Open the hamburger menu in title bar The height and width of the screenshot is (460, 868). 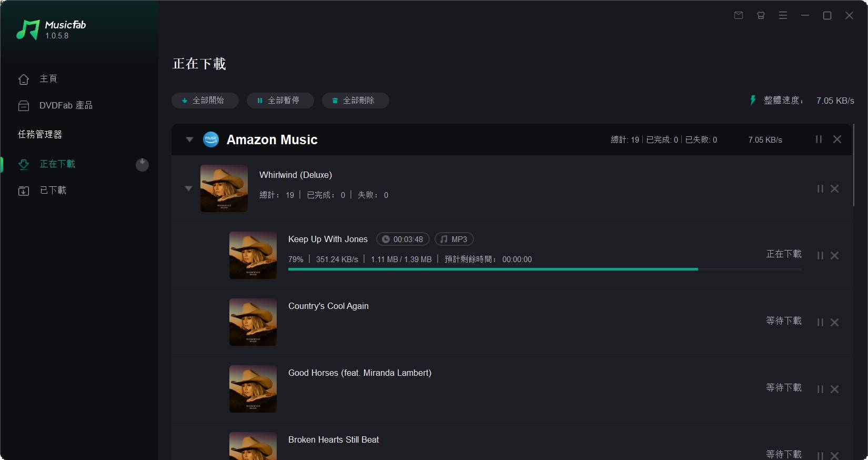(783, 15)
